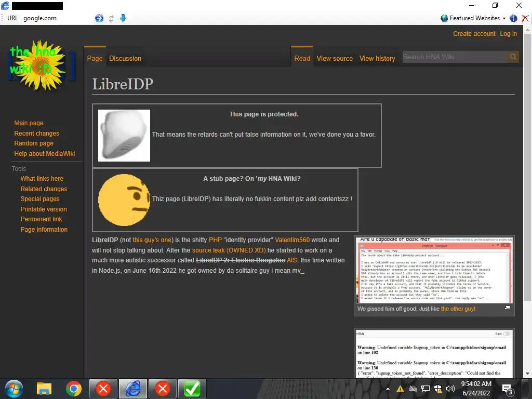Focus the Search HNA Wiki box
The height and width of the screenshot is (399, 532).
[455, 57]
